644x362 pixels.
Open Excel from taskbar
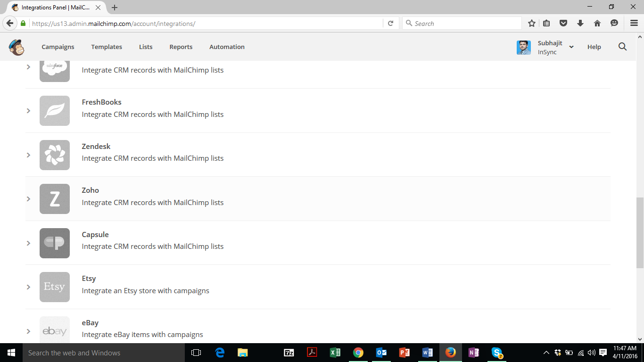(335, 353)
